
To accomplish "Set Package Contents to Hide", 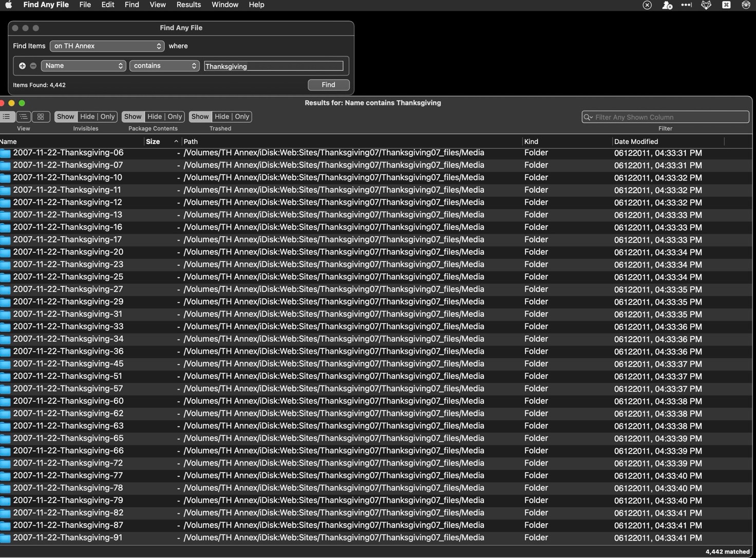I will (x=155, y=117).
